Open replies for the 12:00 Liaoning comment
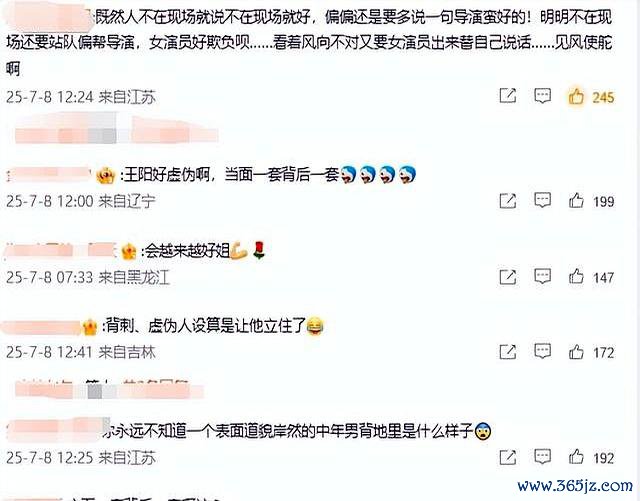 click(x=542, y=200)
